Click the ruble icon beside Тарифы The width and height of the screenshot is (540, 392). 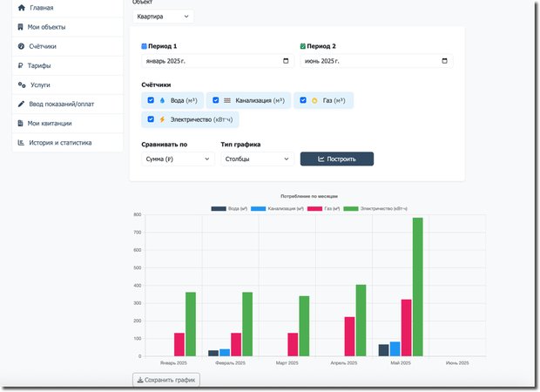pyautogui.click(x=20, y=65)
